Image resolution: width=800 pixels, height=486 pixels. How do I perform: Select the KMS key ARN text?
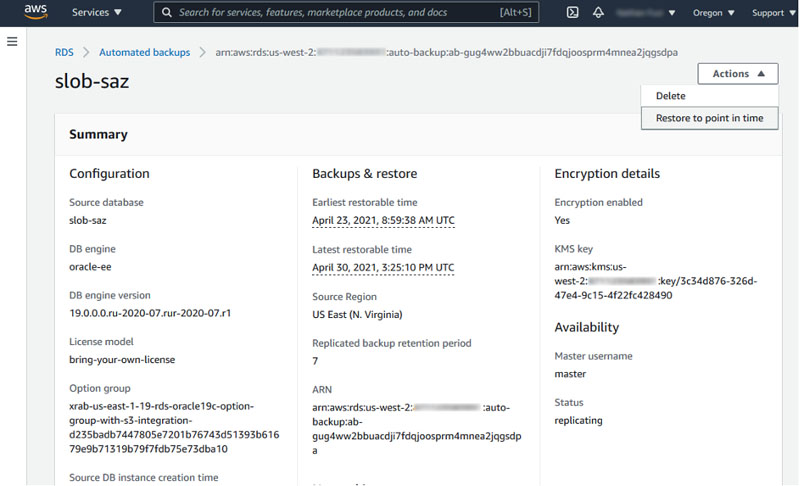pos(656,281)
